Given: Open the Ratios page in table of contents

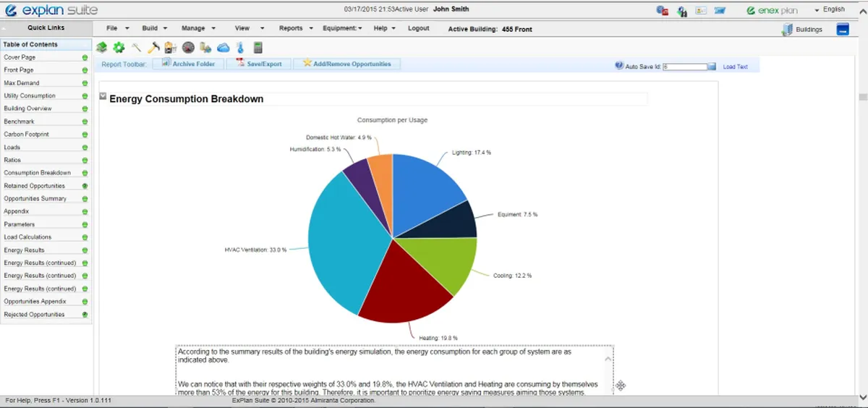Looking at the screenshot, I should tap(12, 160).
